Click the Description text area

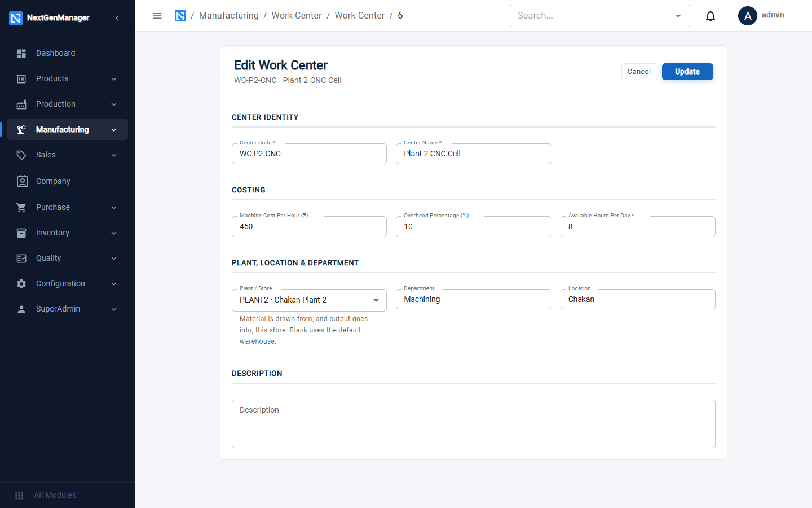point(474,424)
